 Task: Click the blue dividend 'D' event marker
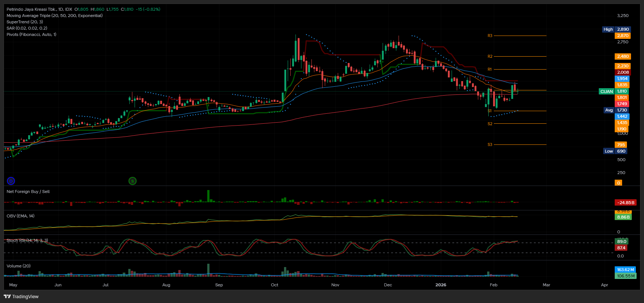click(11, 181)
